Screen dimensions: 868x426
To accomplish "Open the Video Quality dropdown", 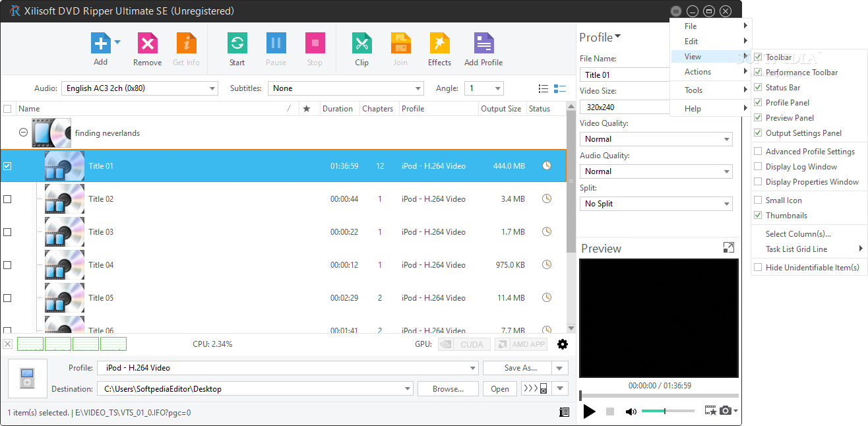I will click(x=656, y=139).
